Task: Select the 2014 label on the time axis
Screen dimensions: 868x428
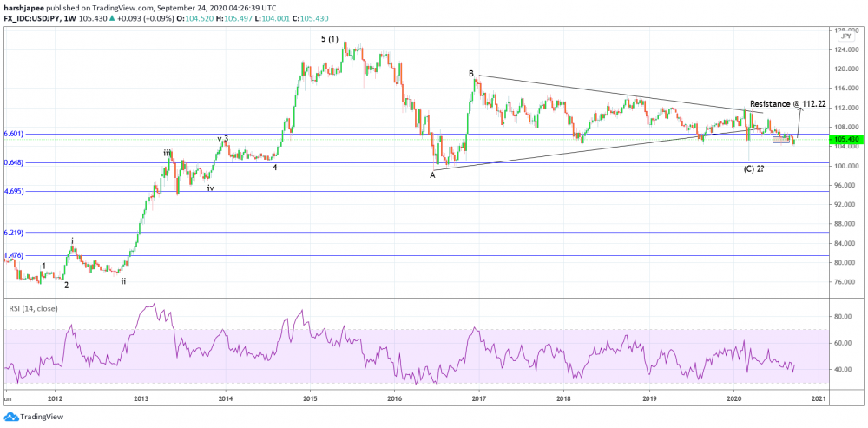Action: click(x=226, y=398)
